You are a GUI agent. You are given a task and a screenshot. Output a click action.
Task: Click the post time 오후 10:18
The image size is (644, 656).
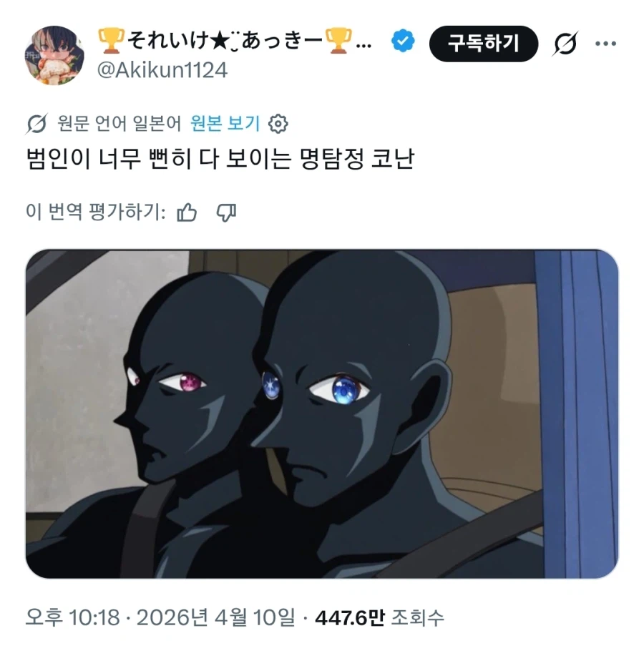pos(72,617)
